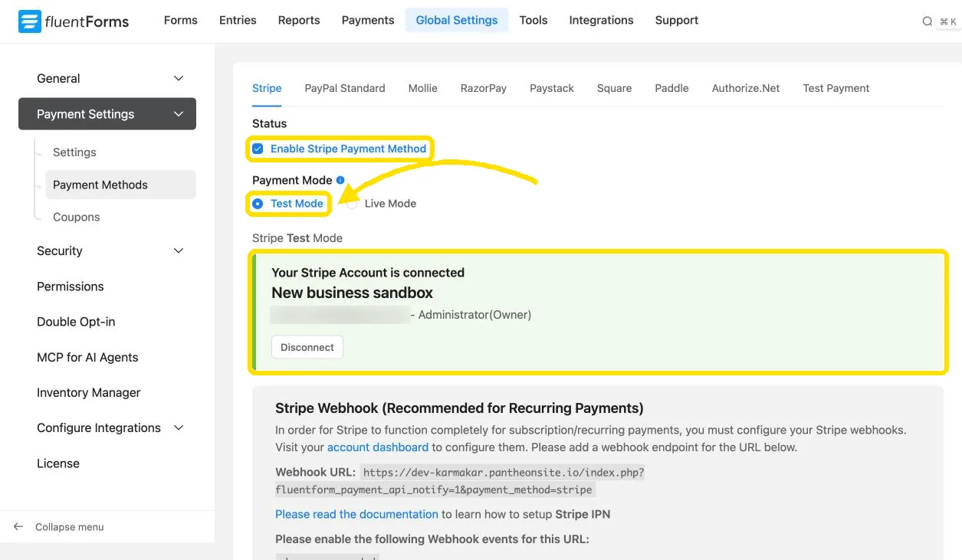Open the search magnifier icon

(x=927, y=21)
